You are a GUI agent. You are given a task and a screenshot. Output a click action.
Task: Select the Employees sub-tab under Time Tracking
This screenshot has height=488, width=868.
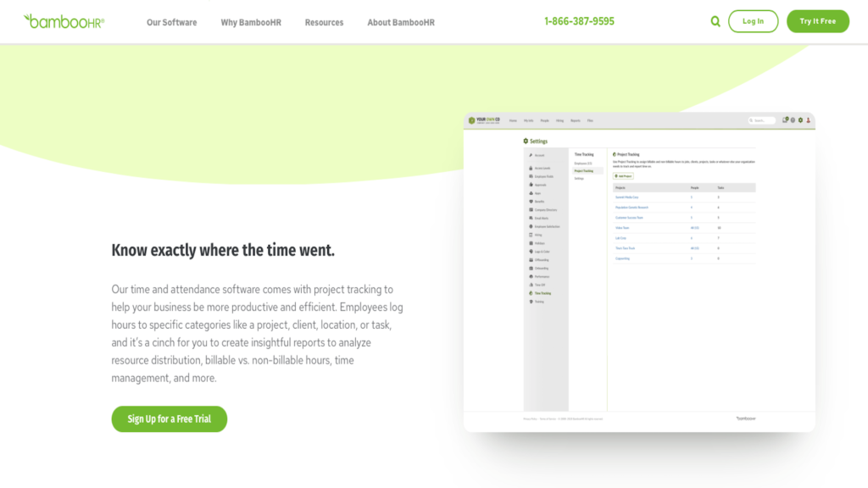[581, 164]
